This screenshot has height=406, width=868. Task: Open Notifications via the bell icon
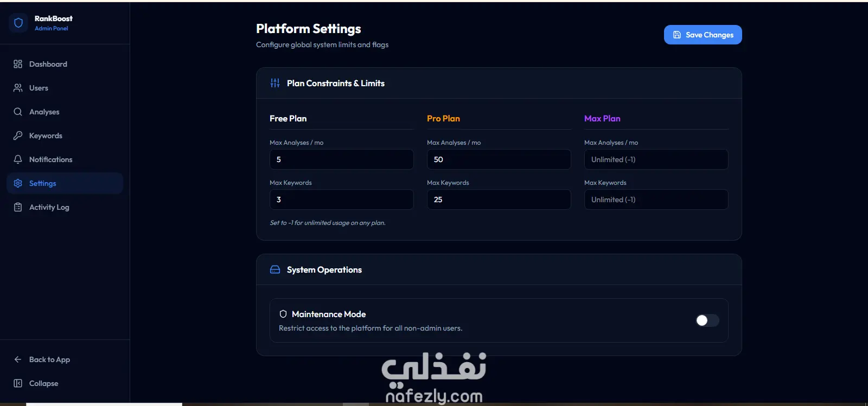click(x=18, y=159)
